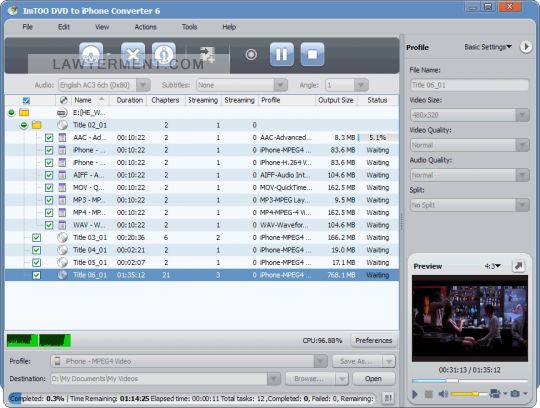
Task: Click the Profile panel expand arrow button
Action: point(526,47)
